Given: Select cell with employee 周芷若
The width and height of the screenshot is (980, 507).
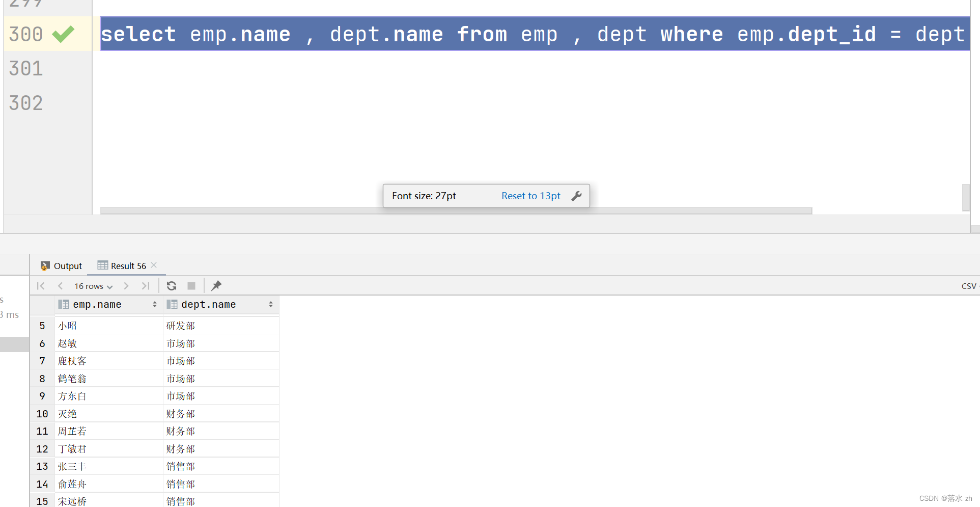Looking at the screenshot, I should (x=108, y=431).
